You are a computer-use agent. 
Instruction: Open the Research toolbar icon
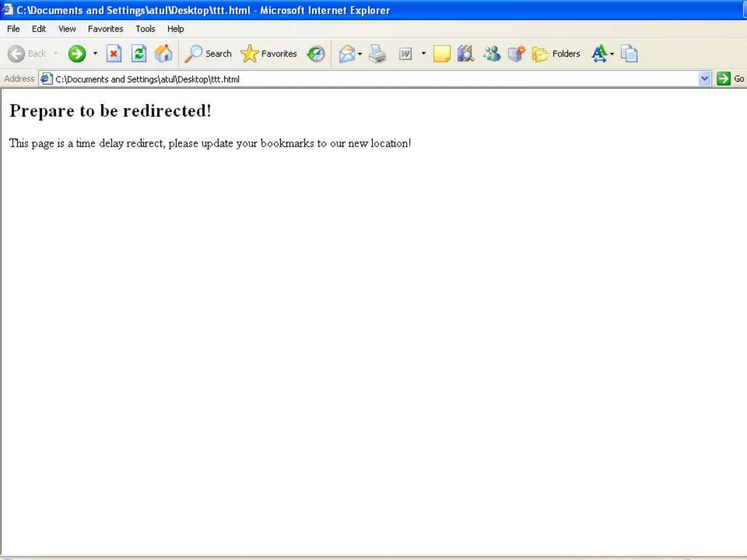pos(465,54)
